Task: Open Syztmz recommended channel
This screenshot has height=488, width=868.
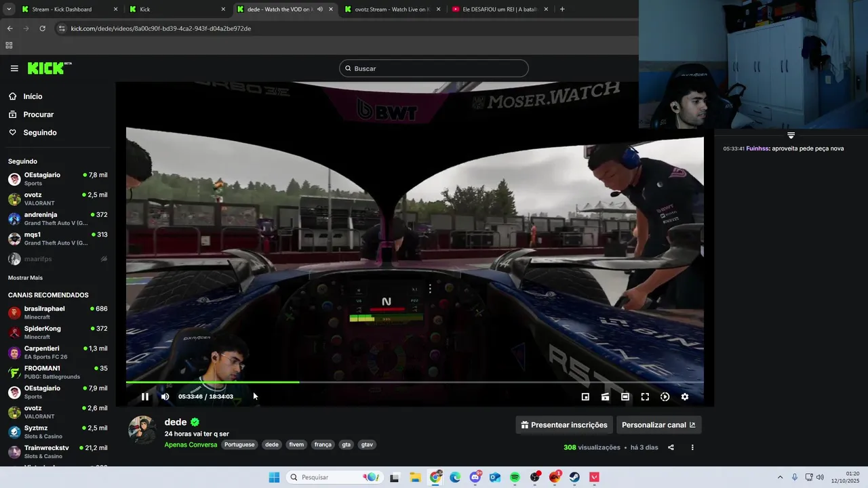Action: tap(58, 432)
